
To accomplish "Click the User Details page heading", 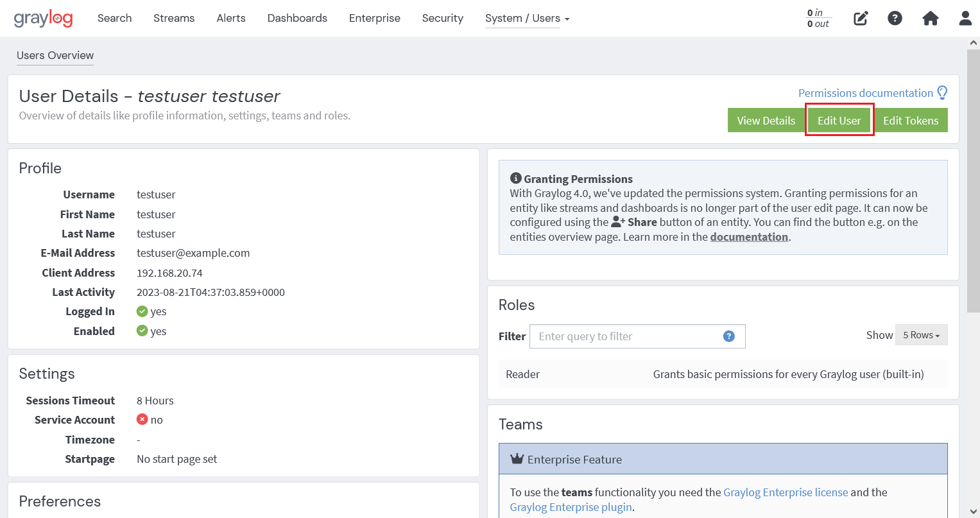I will [x=150, y=96].
